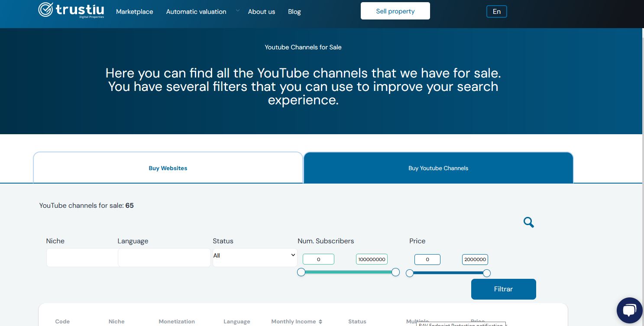The image size is (644, 326).
Task: Click the blue search magnifier icon
Action: pyautogui.click(x=529, y=223)
